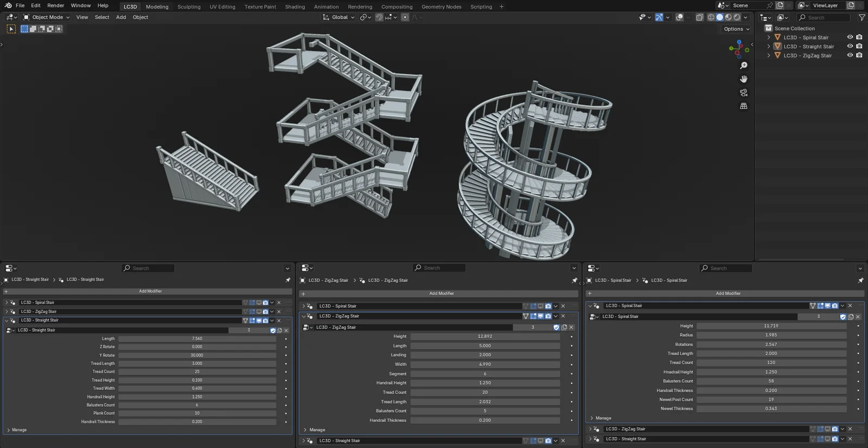Click the viewport navigation gizmo

tap(738, 49)
